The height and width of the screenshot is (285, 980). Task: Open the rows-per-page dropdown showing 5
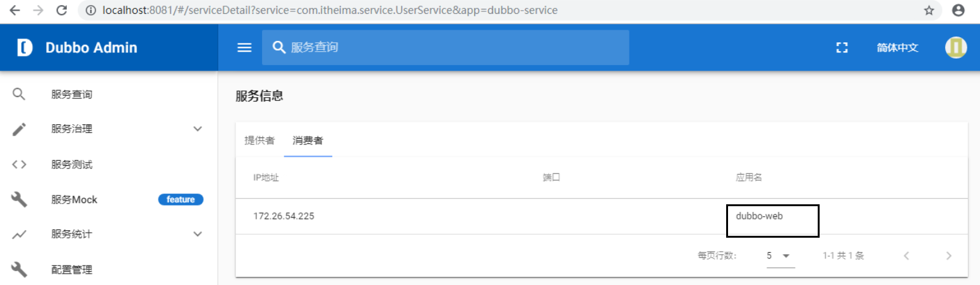(780, 256)
